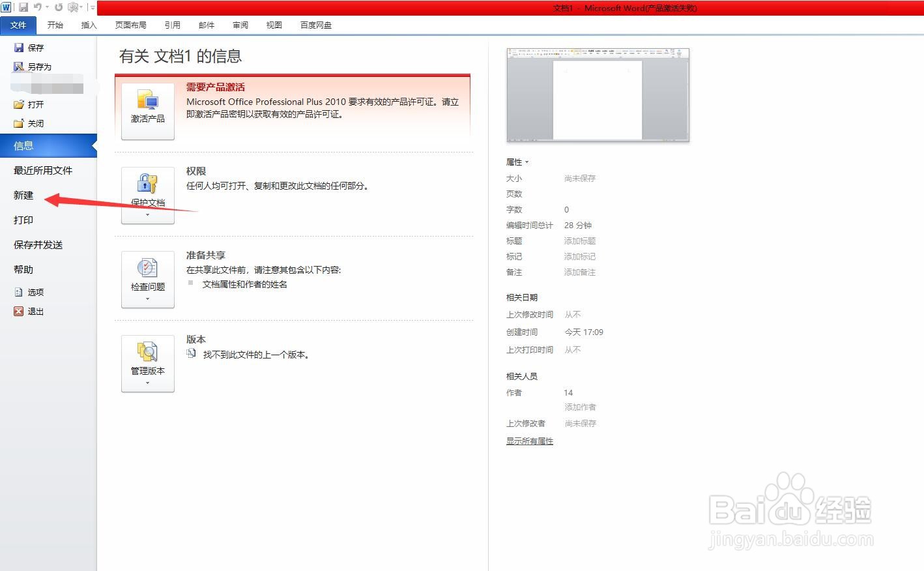Click the print preview icon in Quick Access Toolbar
The height and width of the screenshot is (571, 924).
pos(73,7)
